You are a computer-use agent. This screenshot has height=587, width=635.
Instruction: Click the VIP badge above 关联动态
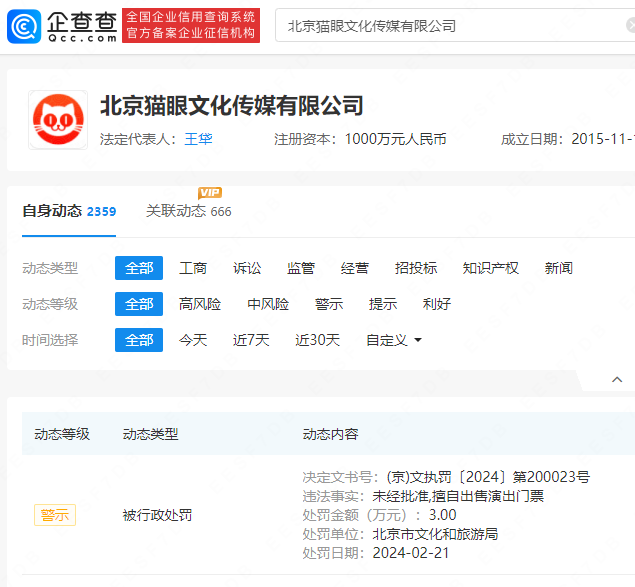tap(210, 193)
